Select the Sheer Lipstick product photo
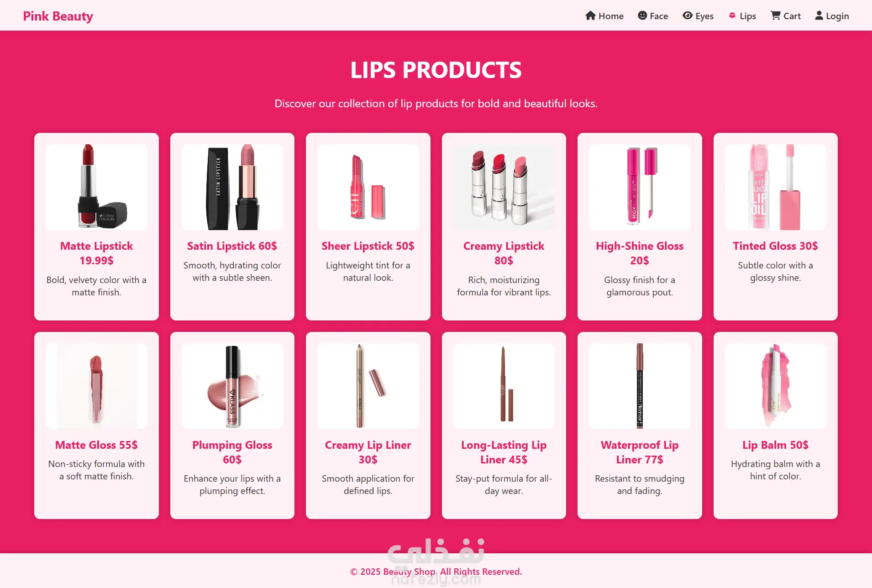This screenshot has height=588, width=872. [x=368, y=187]
